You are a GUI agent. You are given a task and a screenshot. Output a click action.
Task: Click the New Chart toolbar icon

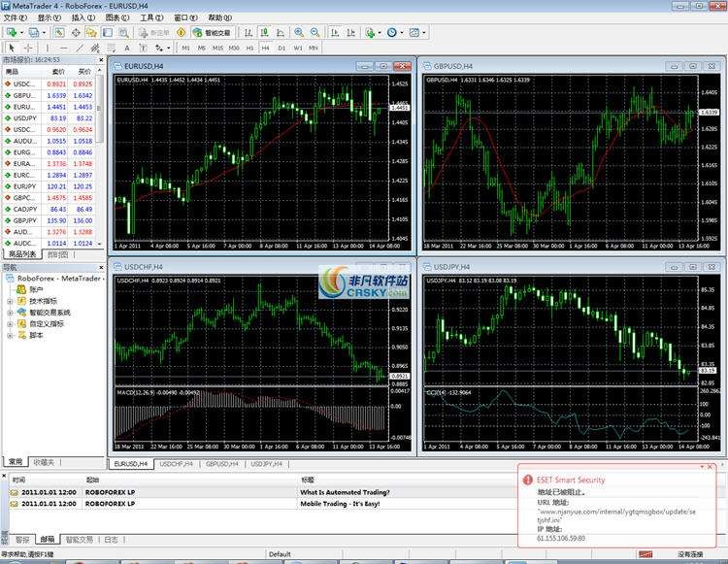pyautogui.click(x=11, y=32)
